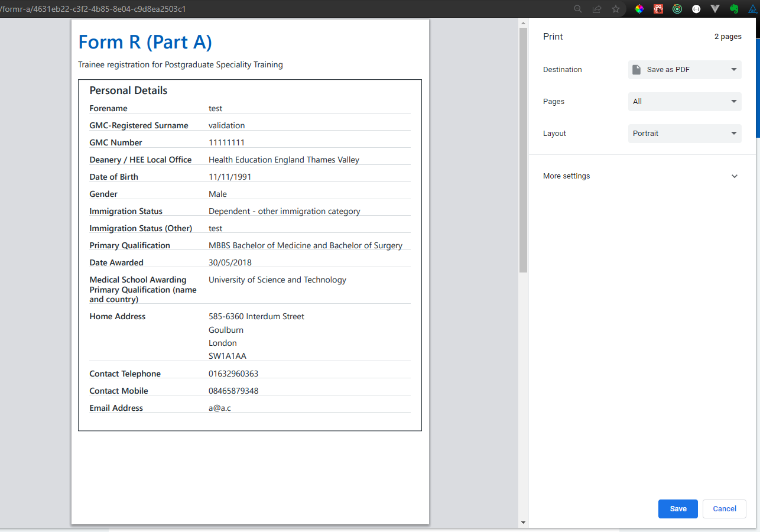Clip the page with Evernote Web Clipper

coord(734,9)
